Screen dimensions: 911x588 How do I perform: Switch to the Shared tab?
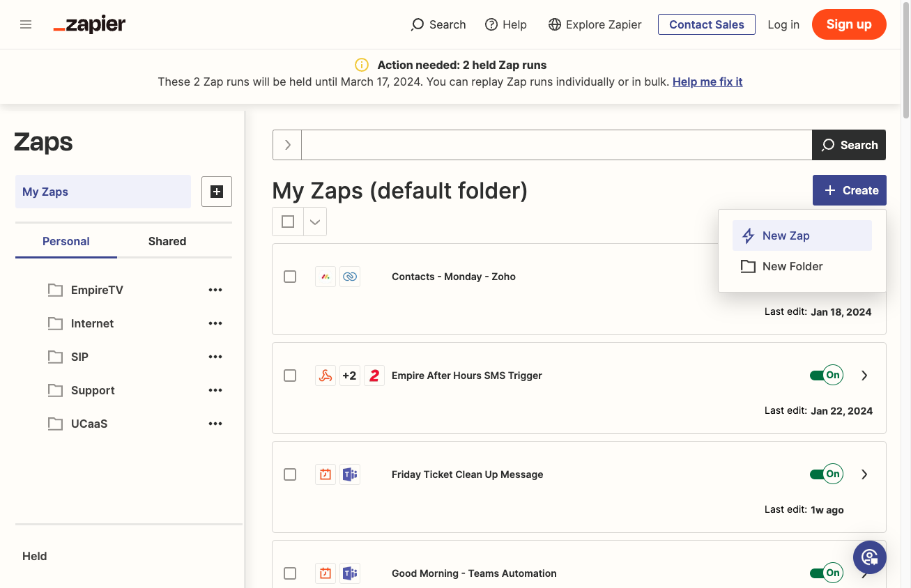(x=167, y=241)
